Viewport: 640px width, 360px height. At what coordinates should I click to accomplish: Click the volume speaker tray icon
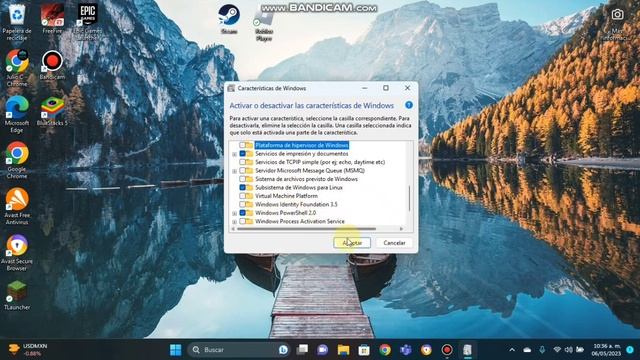click(x=569, y=350)
